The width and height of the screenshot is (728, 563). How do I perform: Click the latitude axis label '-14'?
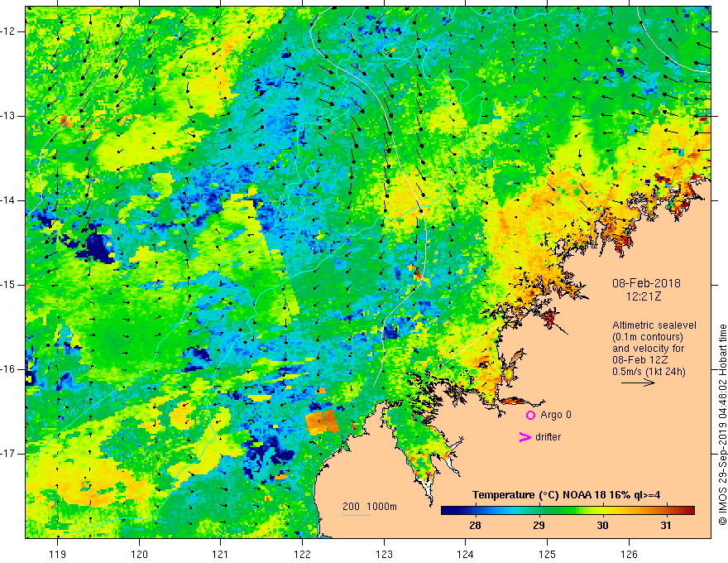coord(9,200)
